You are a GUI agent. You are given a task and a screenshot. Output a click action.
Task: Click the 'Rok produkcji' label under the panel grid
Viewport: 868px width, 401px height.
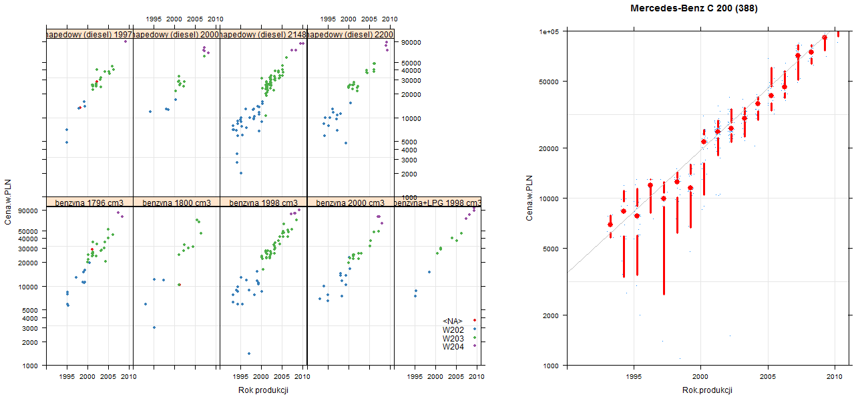263,390
